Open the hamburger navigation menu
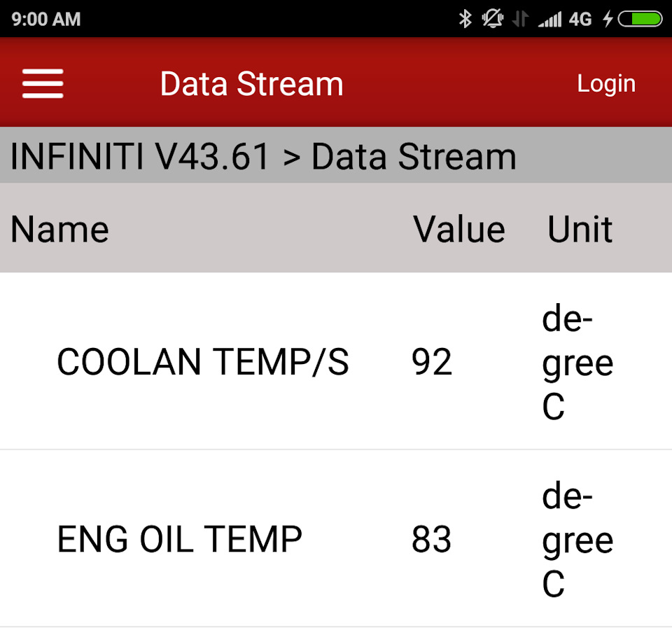This screenshot has height=628, width=672. tap(43, 83)
